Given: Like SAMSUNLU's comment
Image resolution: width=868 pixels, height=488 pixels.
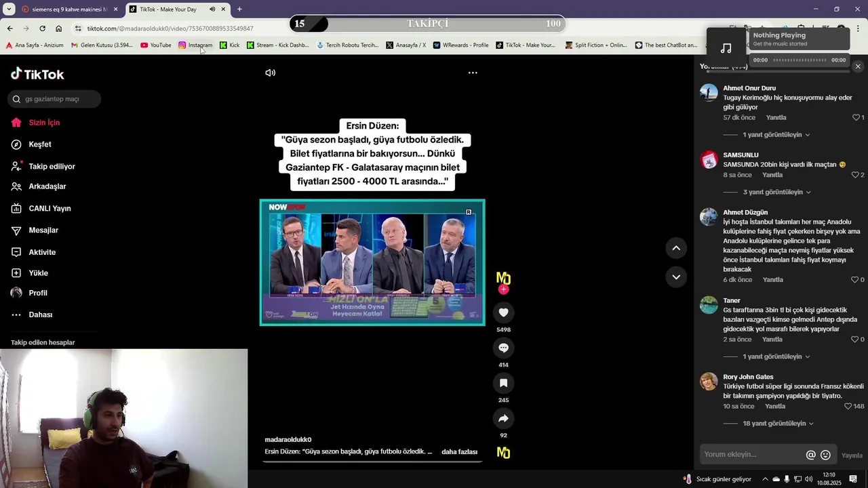Looking at the screenshot, I should [856, 175].
